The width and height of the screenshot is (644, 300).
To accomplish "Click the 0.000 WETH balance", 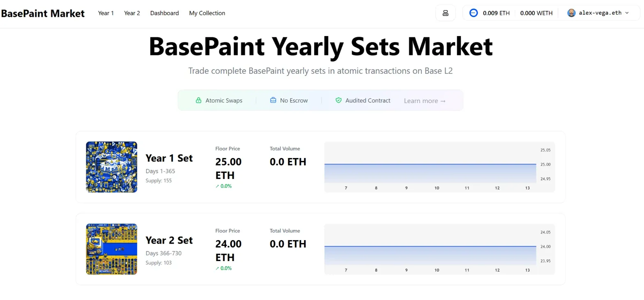I will (536, 13).
